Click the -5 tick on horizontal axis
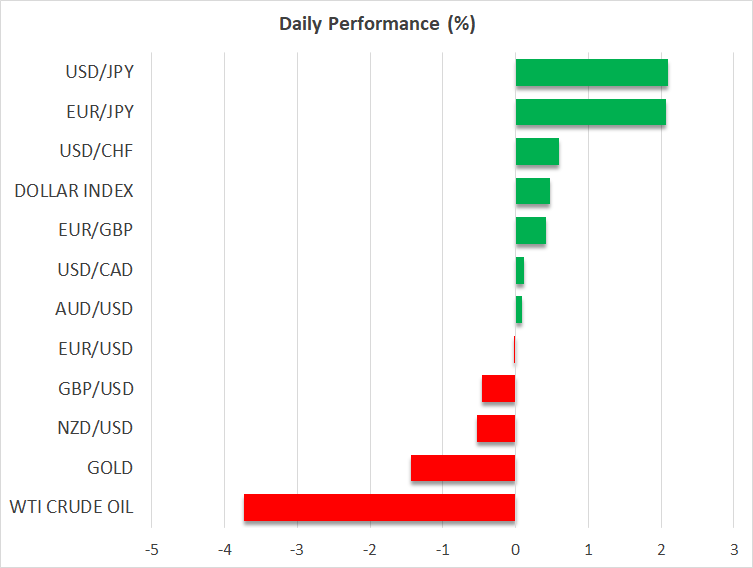Image resolution: width=753 pixels, height=568 pixels. (x=151, y=550)
